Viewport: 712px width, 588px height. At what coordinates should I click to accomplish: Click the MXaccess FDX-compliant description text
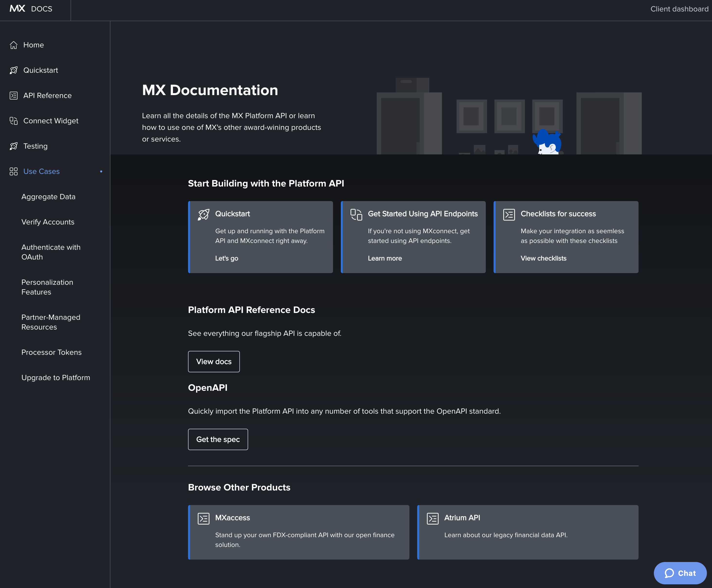point(305,540)
